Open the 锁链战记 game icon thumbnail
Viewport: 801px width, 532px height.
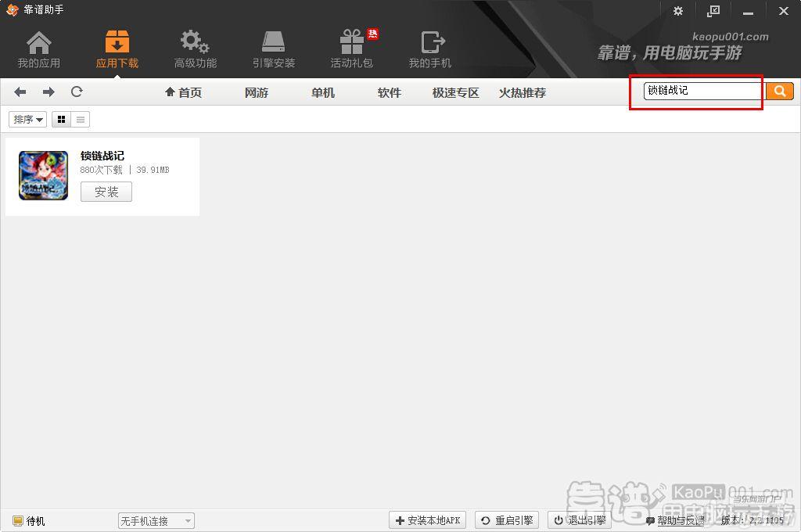44,175
